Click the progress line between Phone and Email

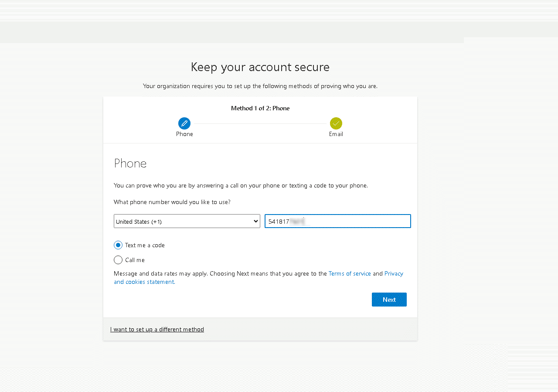[260, 123]
